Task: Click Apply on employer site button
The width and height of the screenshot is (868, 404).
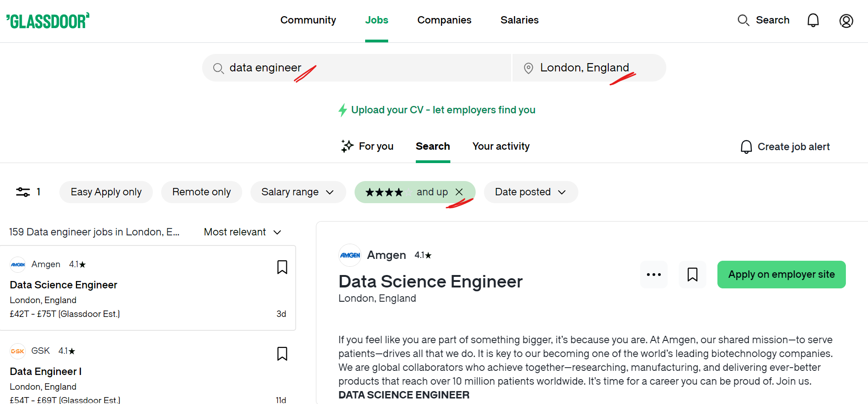Action: tap(781, 275)
